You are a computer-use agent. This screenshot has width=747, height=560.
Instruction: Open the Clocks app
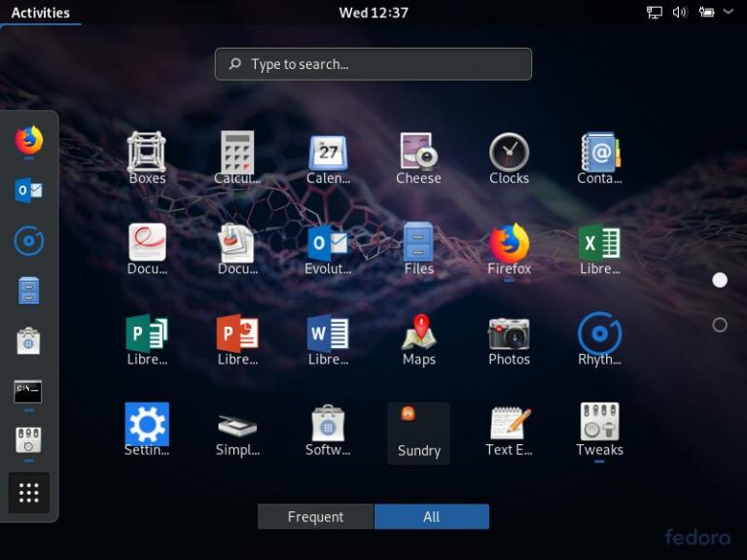[x=509, y=157]
